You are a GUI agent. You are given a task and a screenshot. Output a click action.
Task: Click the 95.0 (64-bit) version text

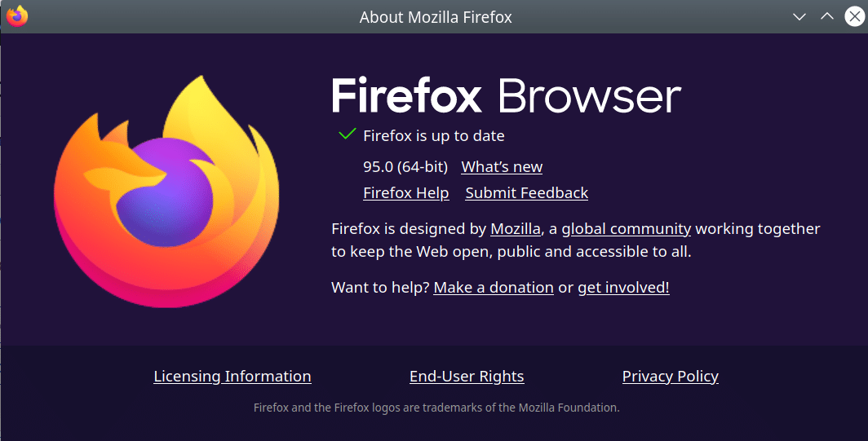[405, 167]
